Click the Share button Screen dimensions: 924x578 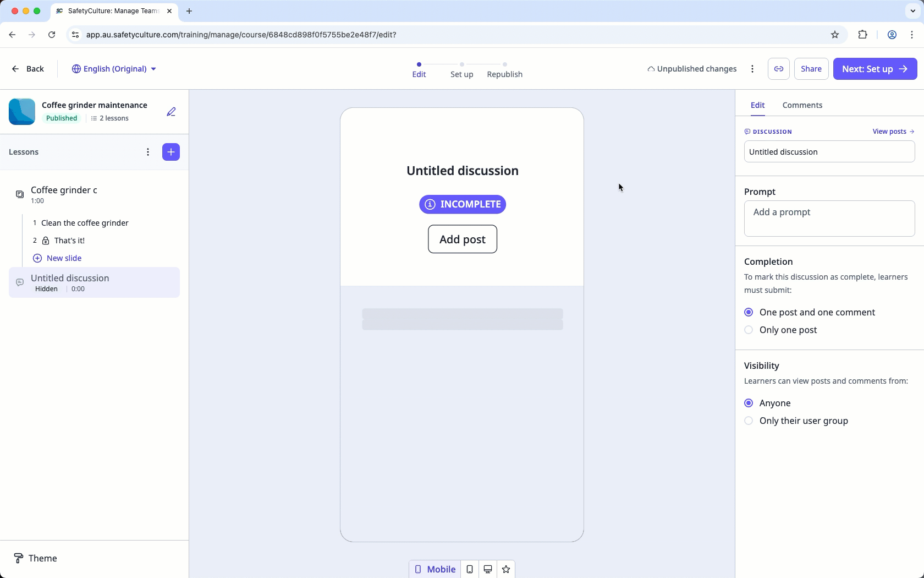(811, 69)
